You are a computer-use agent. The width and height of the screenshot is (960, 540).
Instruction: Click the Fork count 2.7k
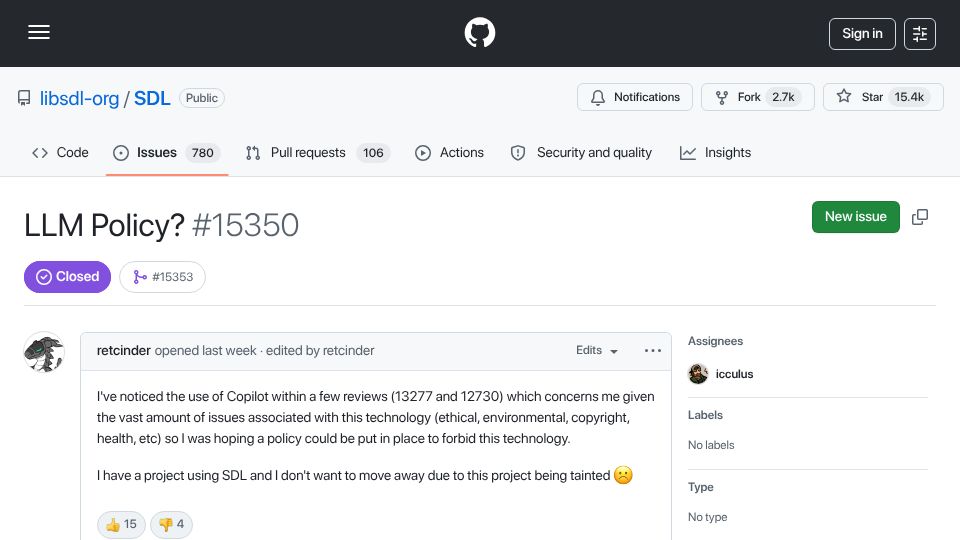tap(783, 97)
